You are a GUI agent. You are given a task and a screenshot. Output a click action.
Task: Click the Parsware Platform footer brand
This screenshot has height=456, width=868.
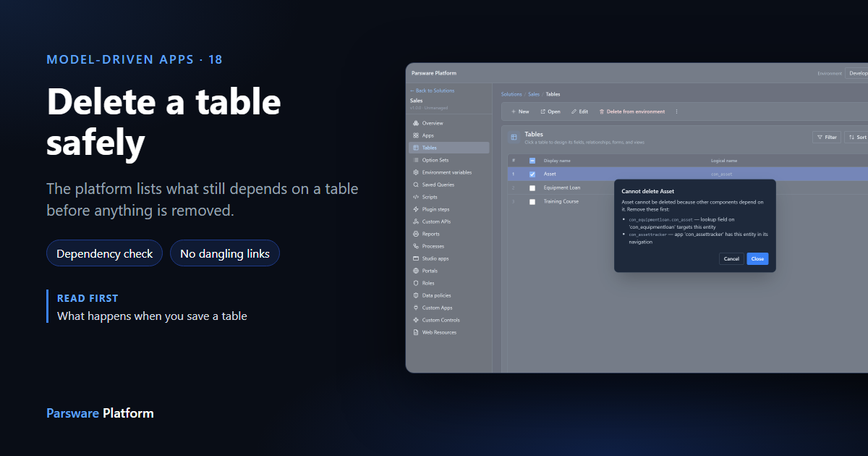(x=100, y=413)
